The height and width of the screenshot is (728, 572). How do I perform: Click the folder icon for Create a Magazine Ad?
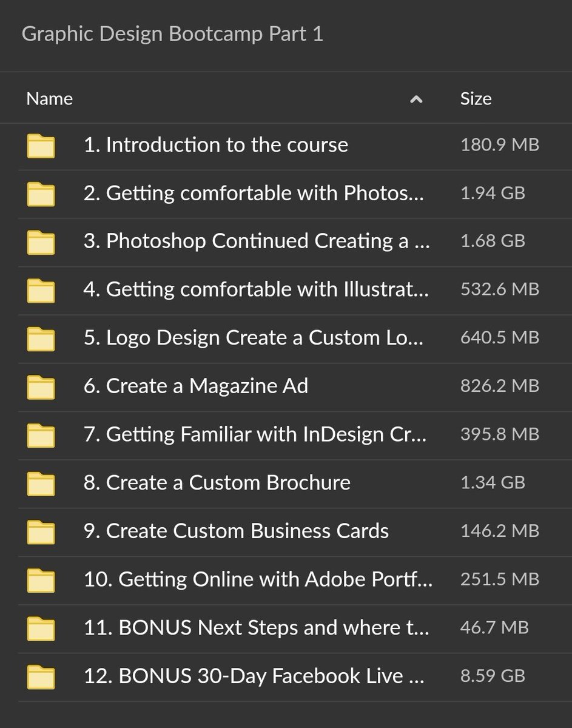pos(41,387)
